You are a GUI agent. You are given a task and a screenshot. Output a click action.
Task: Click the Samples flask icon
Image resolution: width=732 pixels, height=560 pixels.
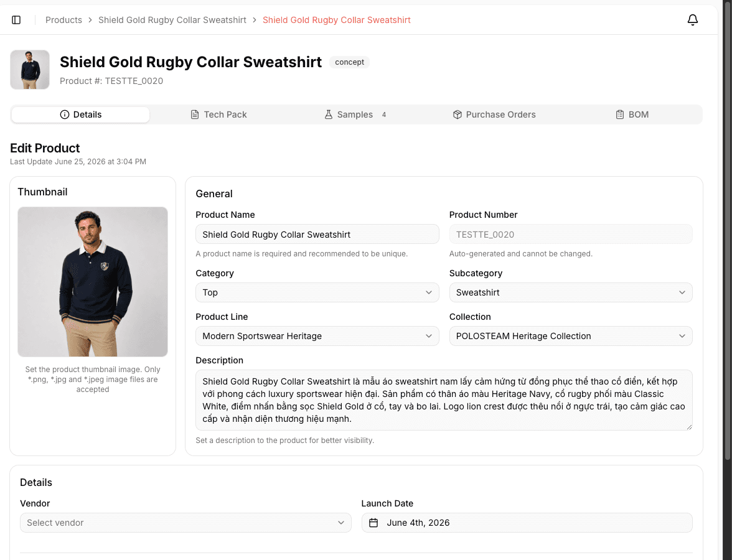click(x=329, y=114)
